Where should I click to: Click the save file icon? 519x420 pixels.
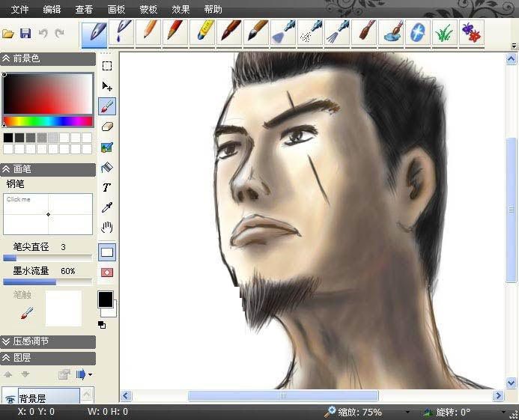tap(25, 34)
